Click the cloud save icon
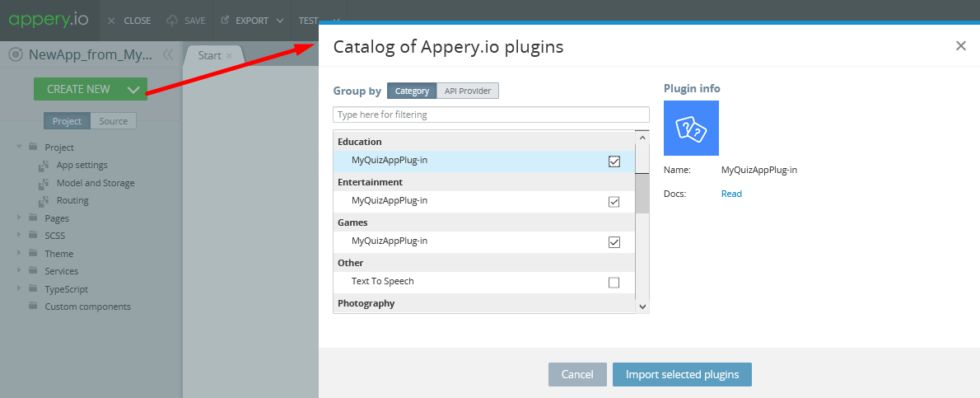This screenshot has width=980, height=398. tap(172, 21)
